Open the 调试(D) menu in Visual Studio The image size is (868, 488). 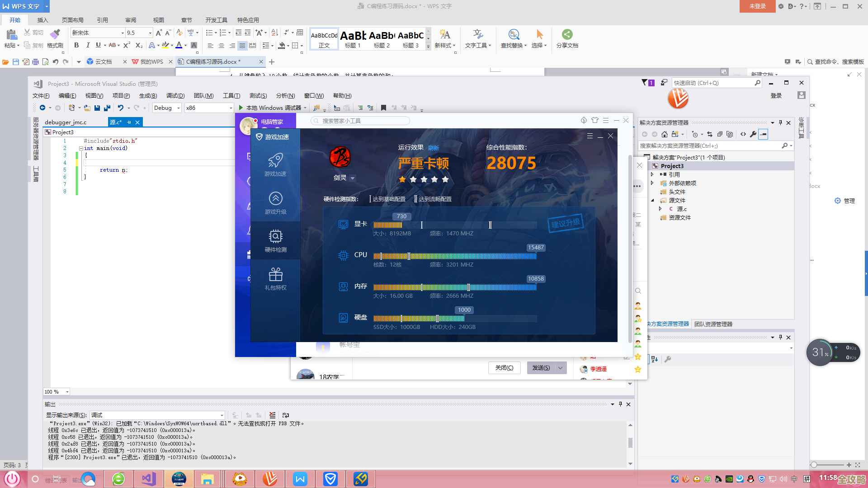tap(175, 96)
